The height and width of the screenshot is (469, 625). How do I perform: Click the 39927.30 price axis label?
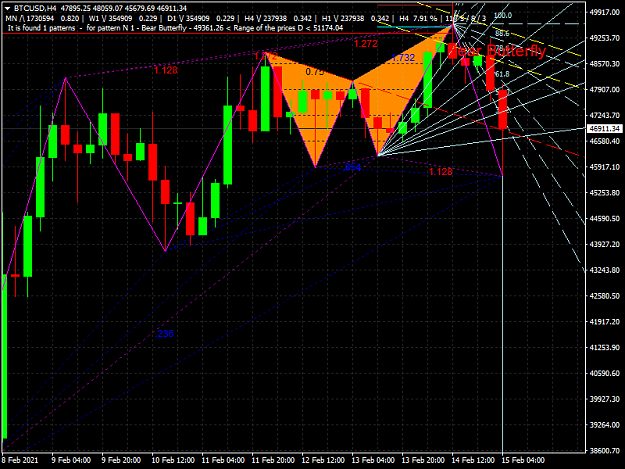(x=605, y=399)
